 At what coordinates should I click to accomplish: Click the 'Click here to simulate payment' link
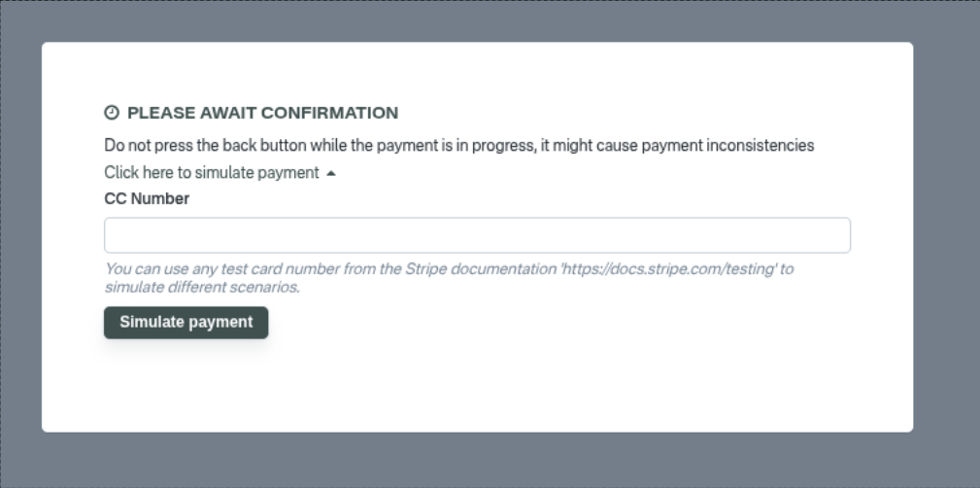point(212,172)
